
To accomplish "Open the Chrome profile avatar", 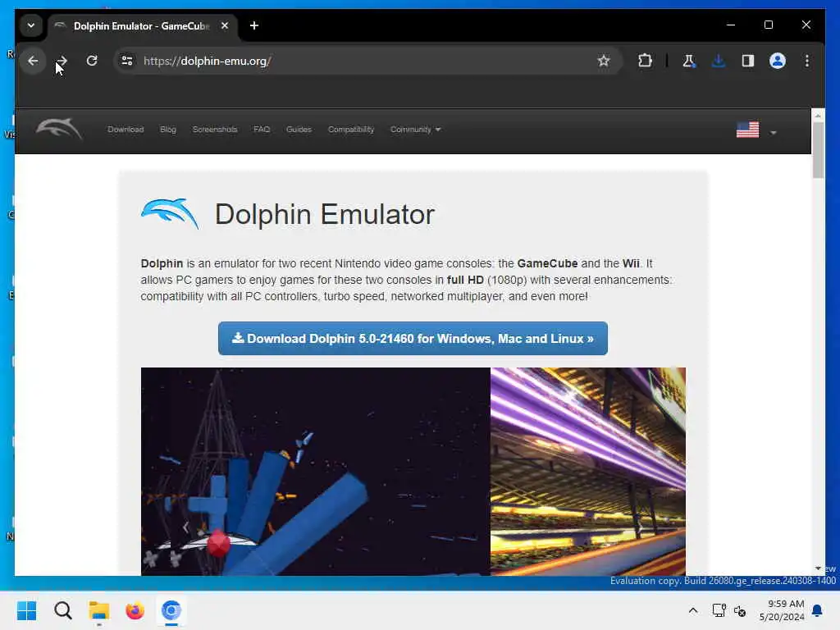I will [778, 61].
